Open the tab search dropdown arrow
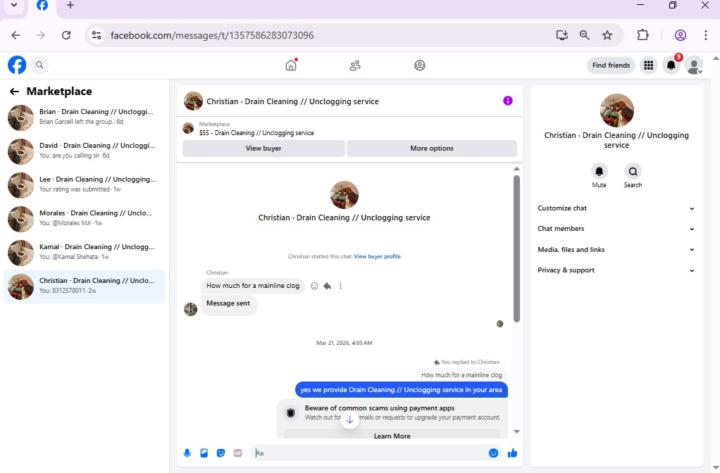Image resolution: width=720 pixels, height=473 pixels. [14, 6]
